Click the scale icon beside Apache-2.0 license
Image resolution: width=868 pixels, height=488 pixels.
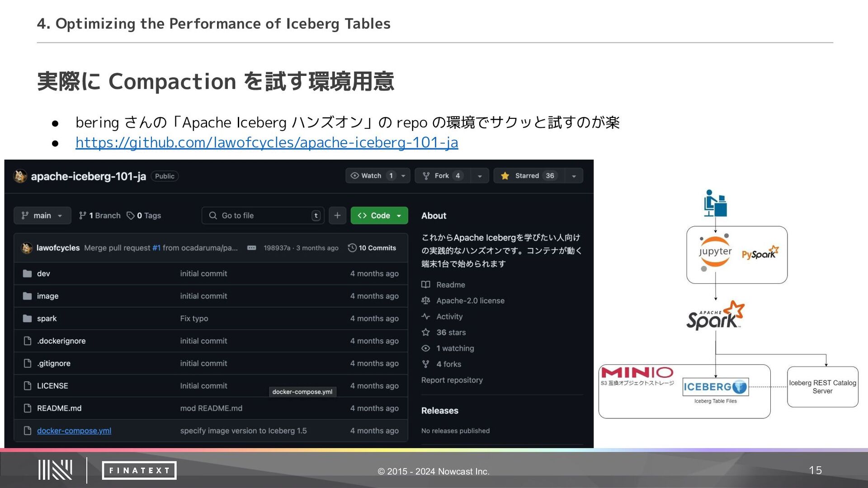pyautogui.click(x=425, y=300)
